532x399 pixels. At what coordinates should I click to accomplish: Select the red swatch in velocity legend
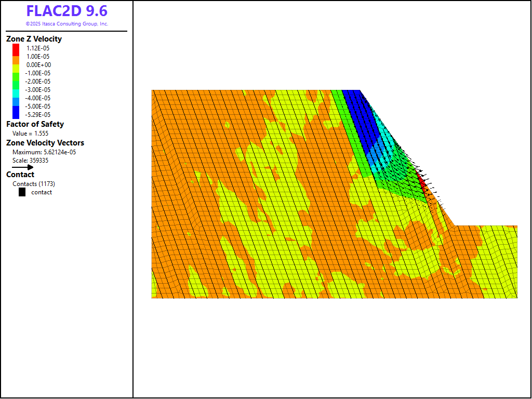coord(16,48)
